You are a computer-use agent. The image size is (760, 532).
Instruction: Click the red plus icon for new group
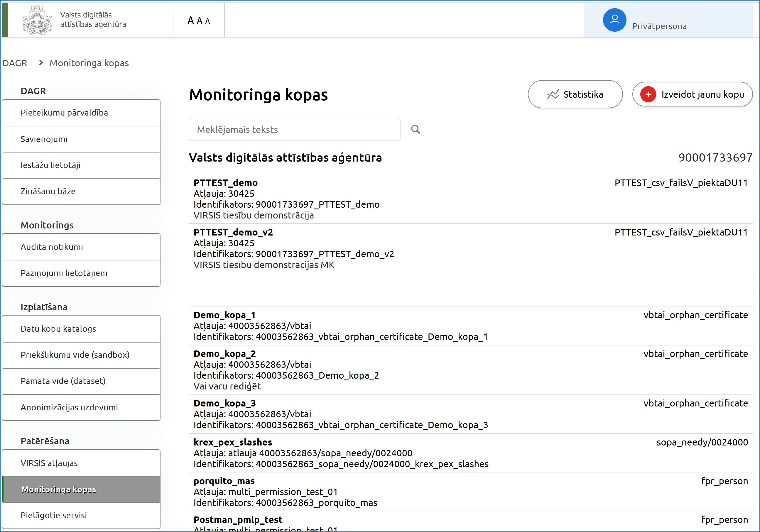coord(648,94)
